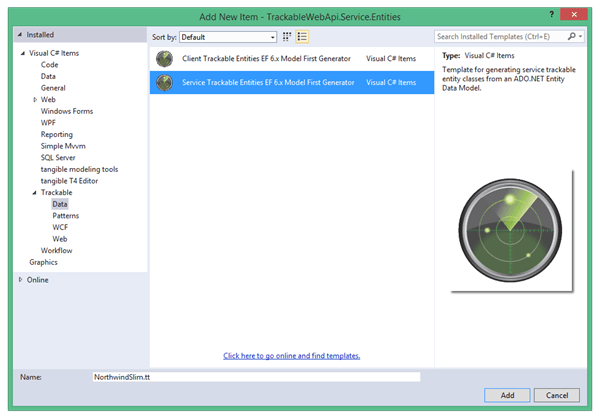Select the Workflow category
600x420 pixels.
point(57,251)
